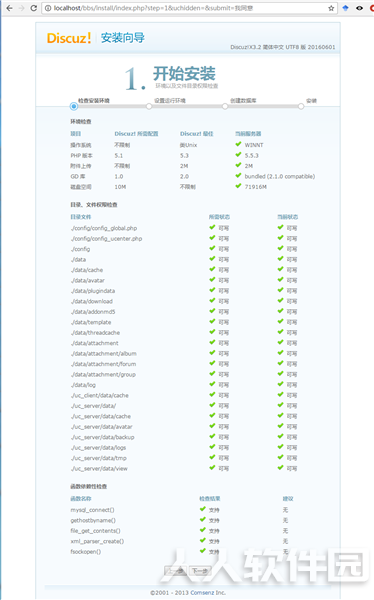Select the ./uc_client/data/cache path text
The image size is (374, 600).
[100, 395]
